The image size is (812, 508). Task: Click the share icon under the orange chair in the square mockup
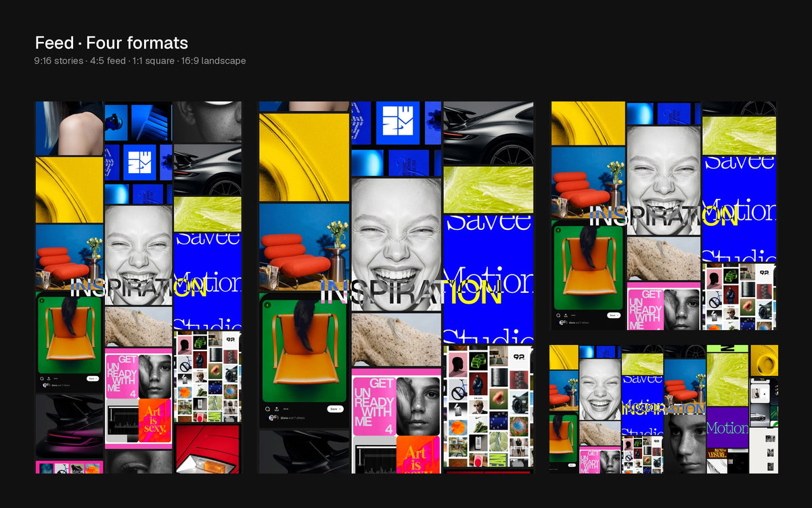tap(564, 315)
